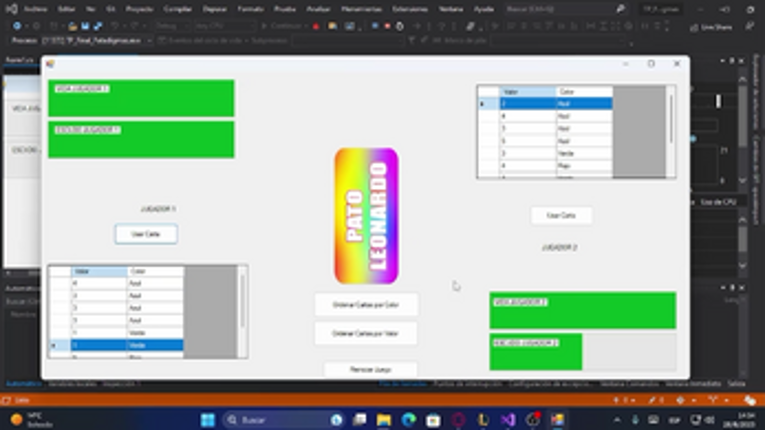Viewport: 765px width, 430px height.
Task: Click the save file toolbar icon
Action: (85, 26)
